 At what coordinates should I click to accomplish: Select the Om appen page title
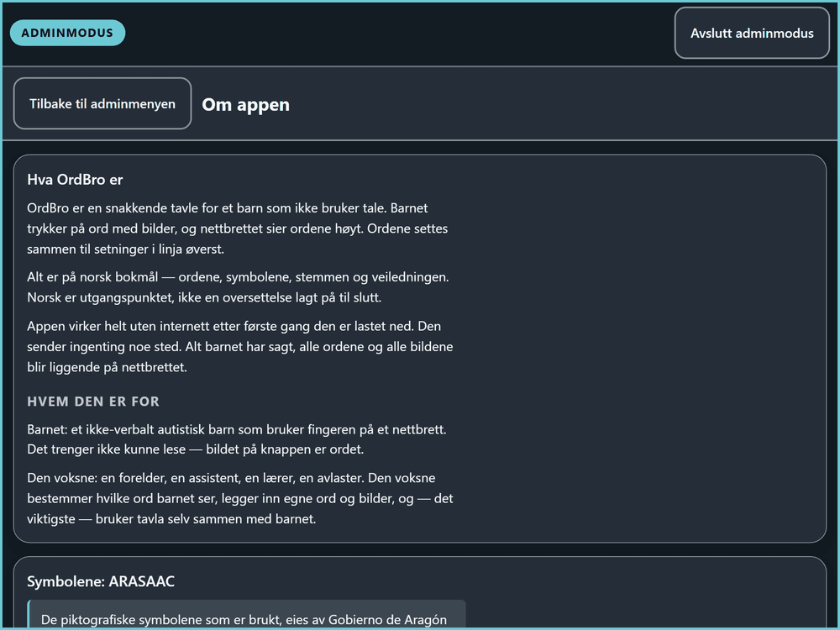(245, 104)
